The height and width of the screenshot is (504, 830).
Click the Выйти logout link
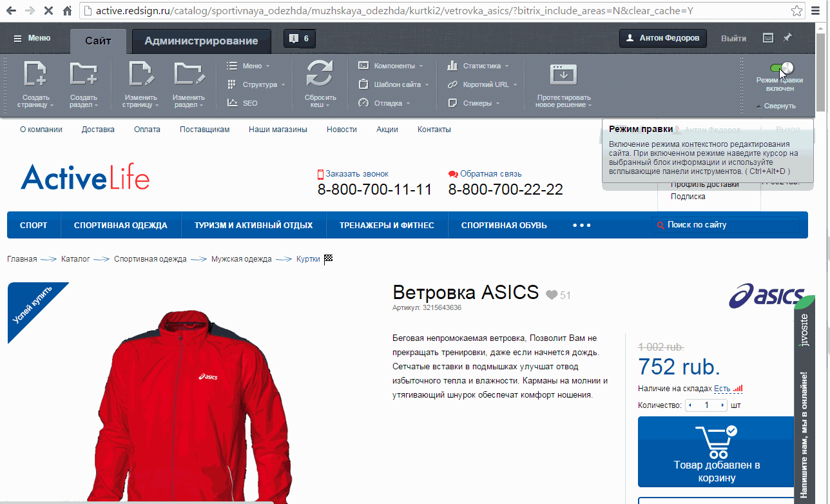click(x=733, y=38)
